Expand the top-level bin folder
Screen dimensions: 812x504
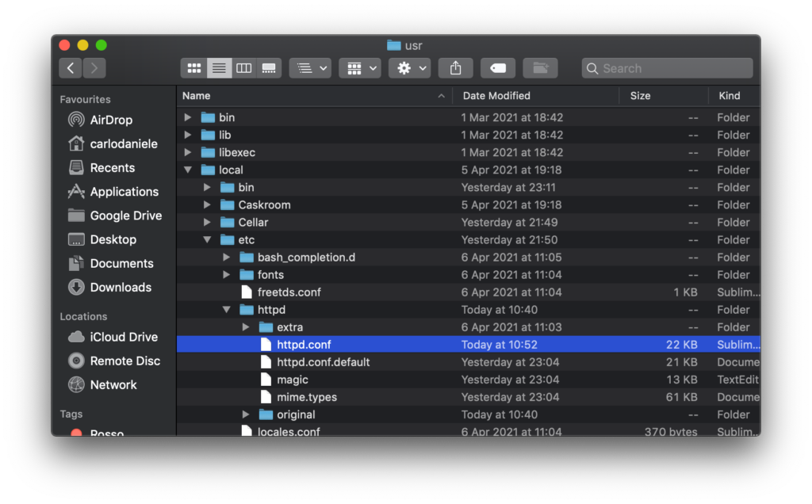pyautogui.click(x=188, y=117)
